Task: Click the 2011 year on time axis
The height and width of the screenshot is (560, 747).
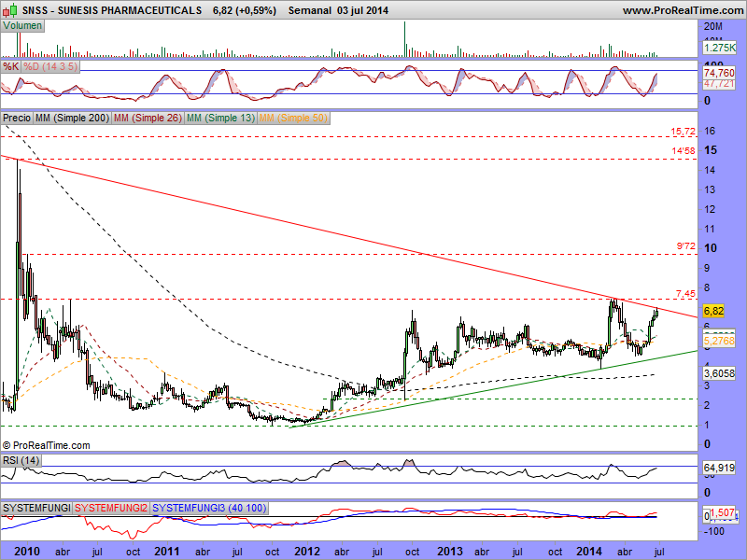Action: 167,552
